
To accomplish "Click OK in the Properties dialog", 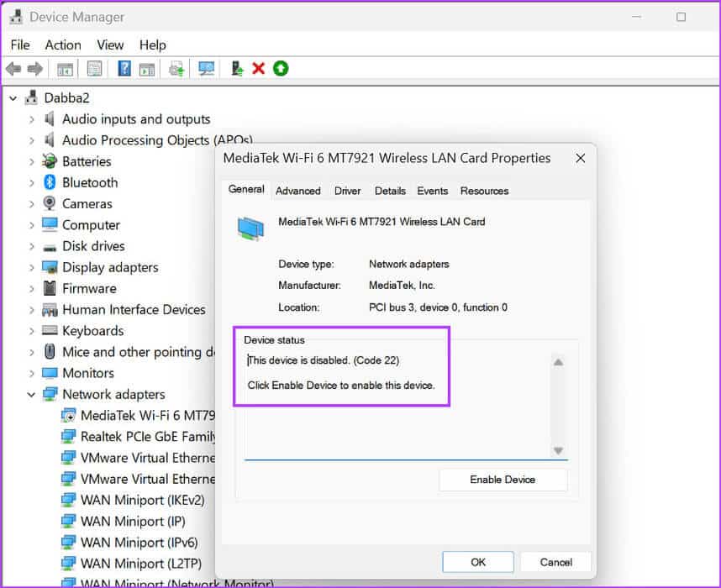I will coord(478,562).
